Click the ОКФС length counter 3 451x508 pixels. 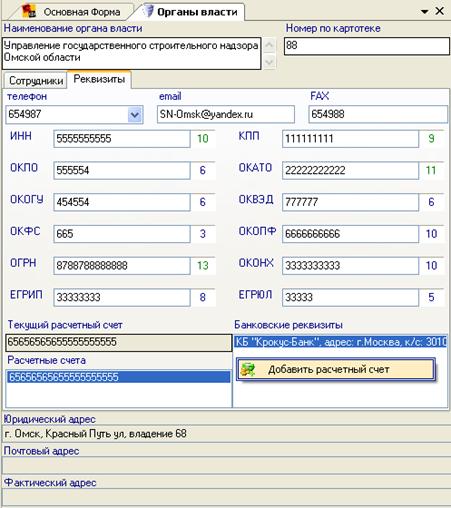point(203,234)
